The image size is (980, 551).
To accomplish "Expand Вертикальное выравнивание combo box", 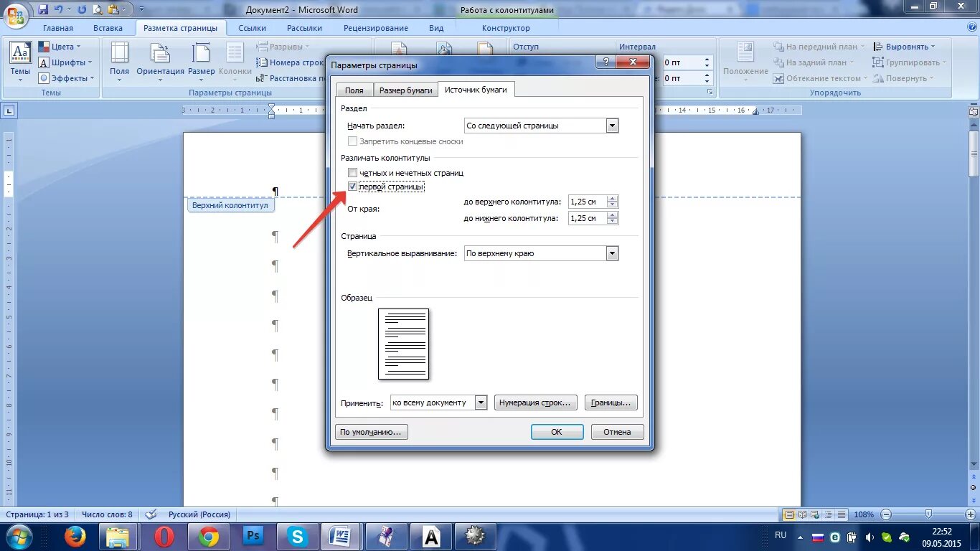I will click(x=612, y=253).
